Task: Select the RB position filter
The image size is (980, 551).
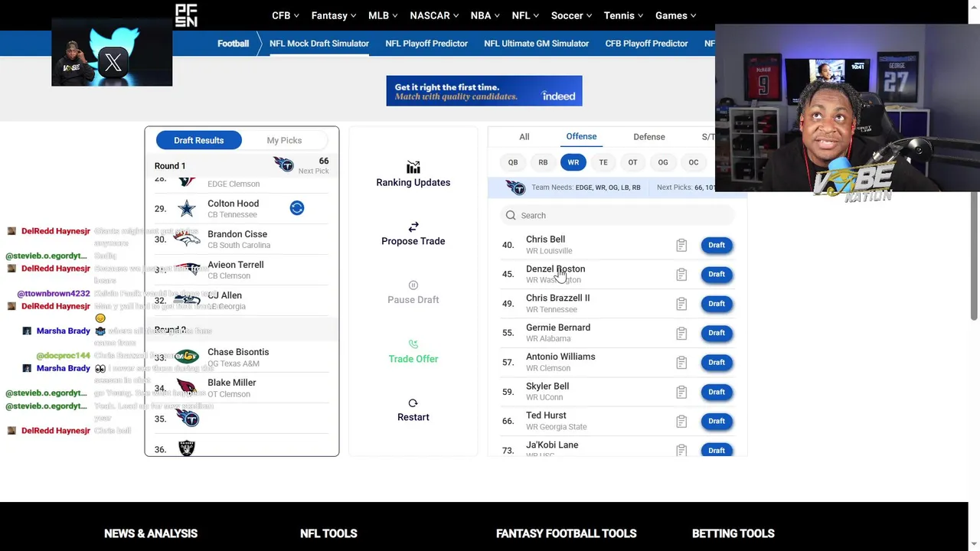Action: (x=543, y=162)
